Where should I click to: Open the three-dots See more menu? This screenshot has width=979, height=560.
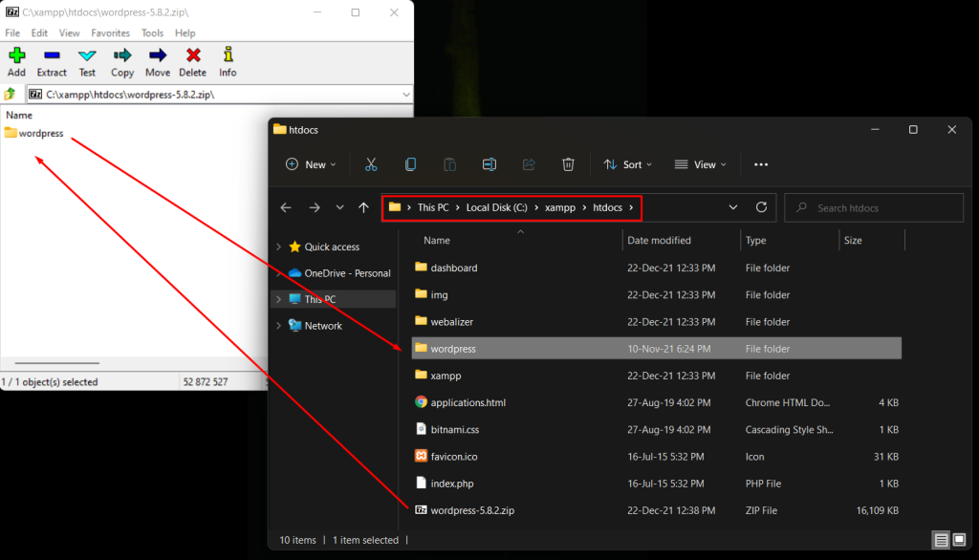(x=760, y=164)
